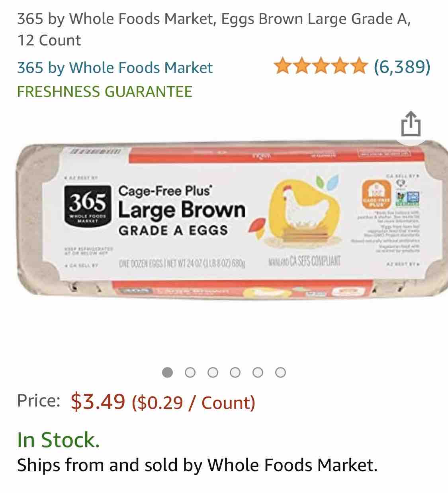Viewport: 448px width, 493px height.
Task: View the 6,389 customer reviews
Action: click(x=402, y=67)
